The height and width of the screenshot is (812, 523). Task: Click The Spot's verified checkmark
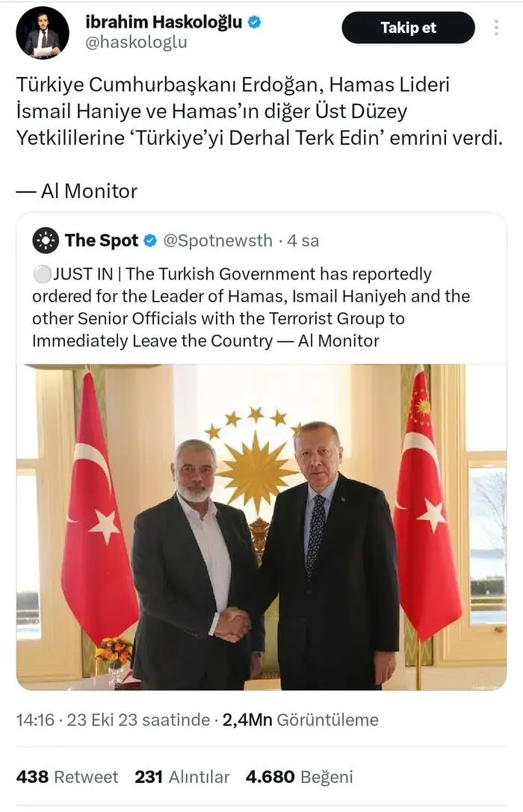click(x=150, y=241)
